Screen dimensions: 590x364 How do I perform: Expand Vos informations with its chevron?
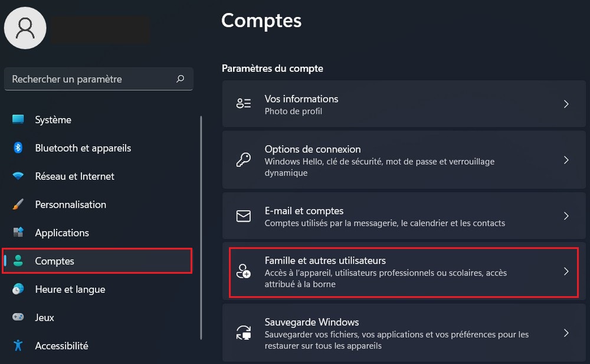[x=566, y=104]
